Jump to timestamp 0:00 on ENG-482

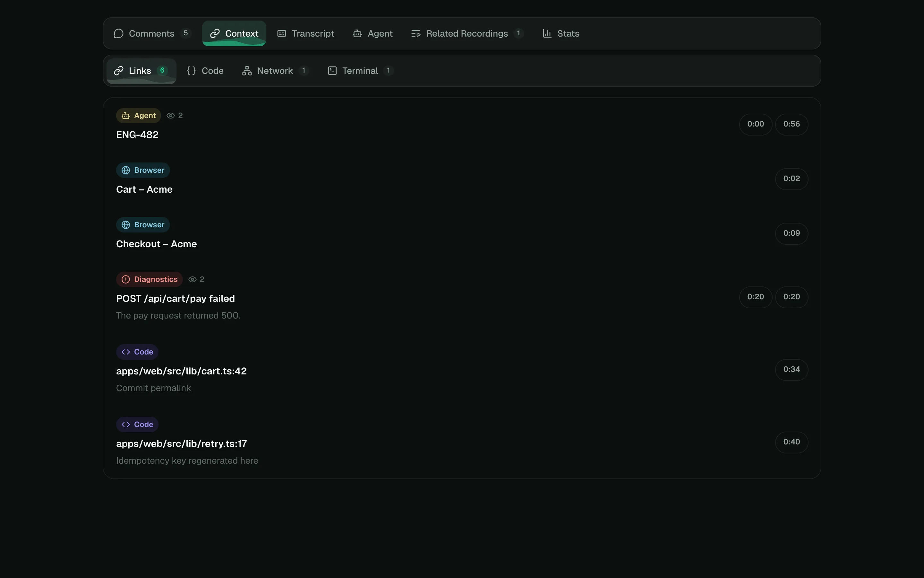point(756,124)
